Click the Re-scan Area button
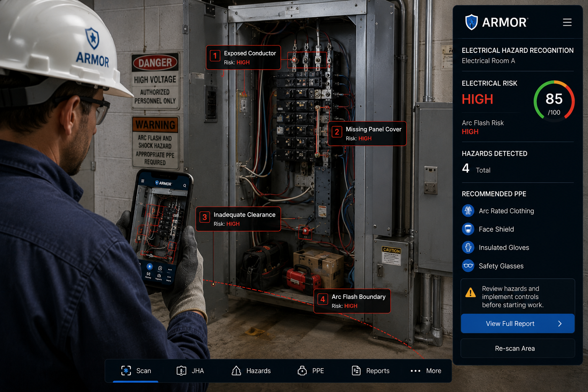Screen dimensions: 588x392 pos(518,348)
